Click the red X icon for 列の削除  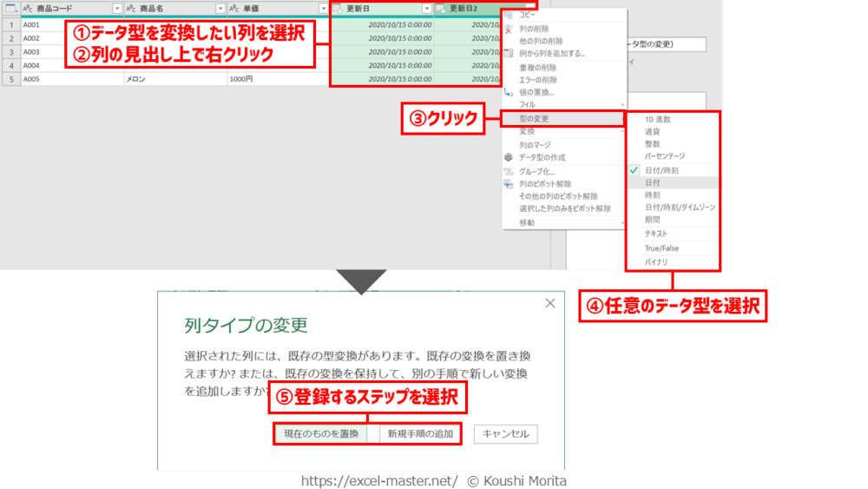[509, 29]
